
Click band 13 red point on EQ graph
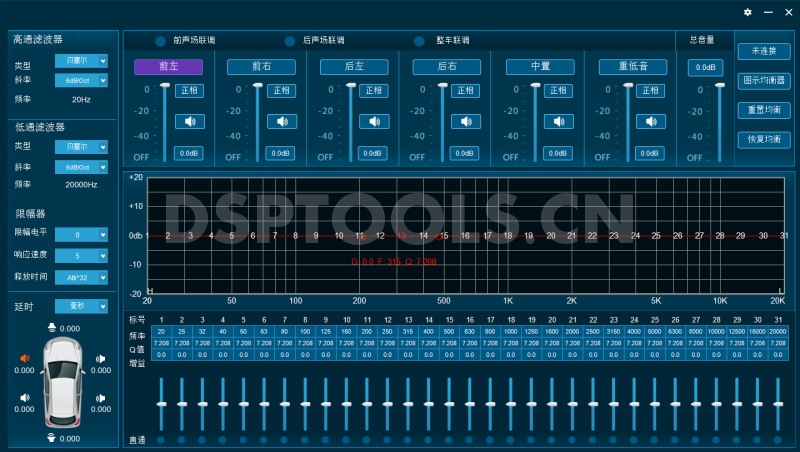tap(402, 236)
